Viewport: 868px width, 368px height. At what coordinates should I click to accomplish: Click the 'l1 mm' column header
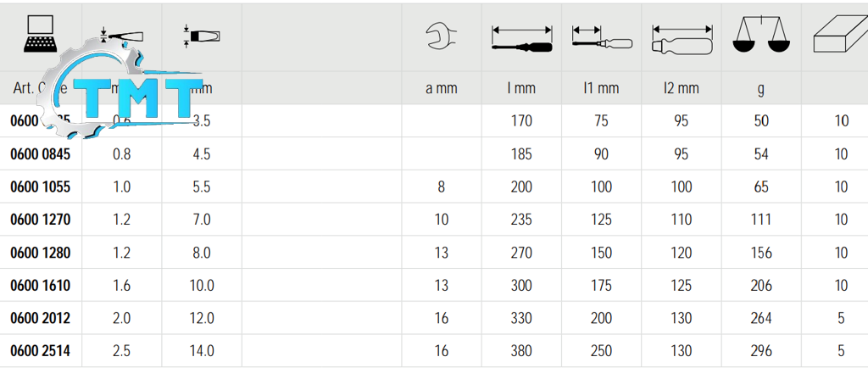point(601,88)
